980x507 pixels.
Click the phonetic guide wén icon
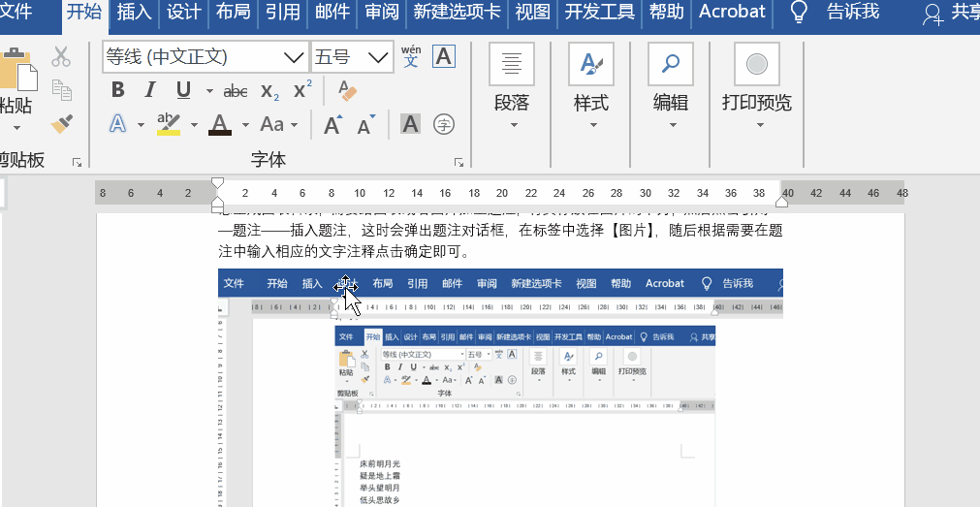coord(411,56)
